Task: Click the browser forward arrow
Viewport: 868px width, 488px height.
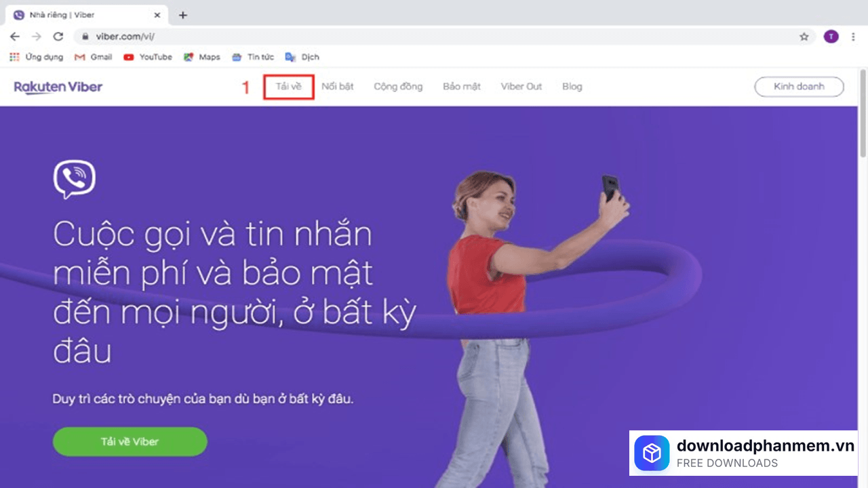Action: [37, 37]
